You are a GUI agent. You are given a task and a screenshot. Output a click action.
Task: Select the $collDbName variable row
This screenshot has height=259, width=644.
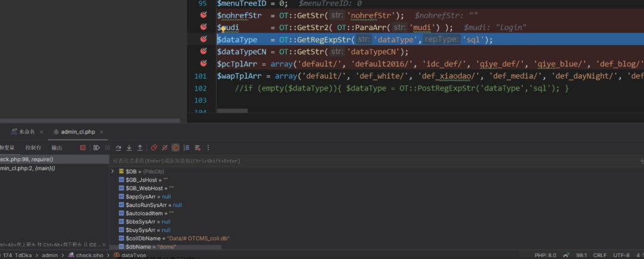point(174,239)
